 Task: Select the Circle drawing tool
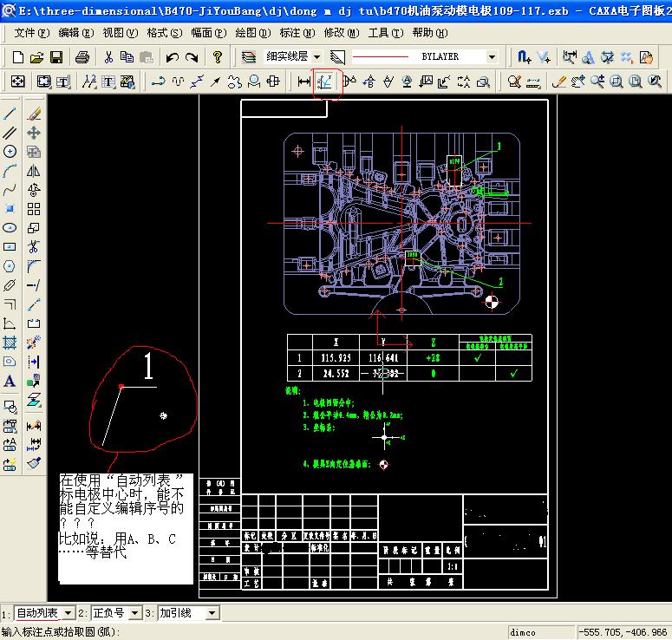10,151
